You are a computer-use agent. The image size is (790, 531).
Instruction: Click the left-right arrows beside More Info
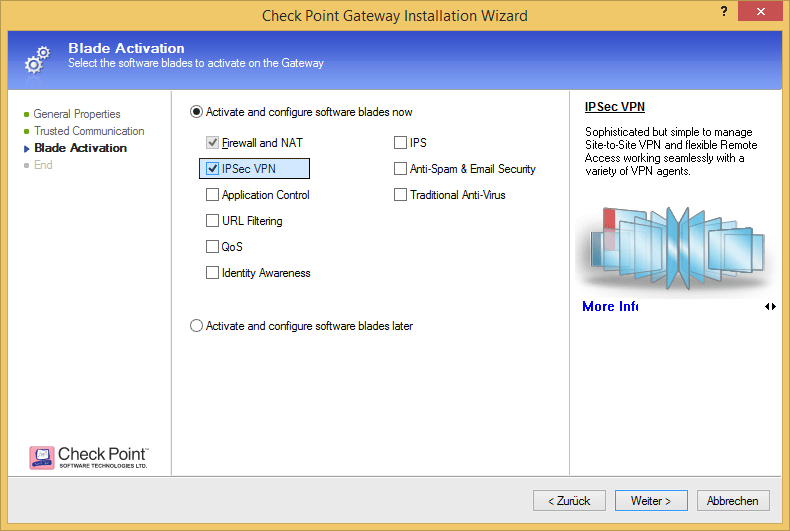770,306
